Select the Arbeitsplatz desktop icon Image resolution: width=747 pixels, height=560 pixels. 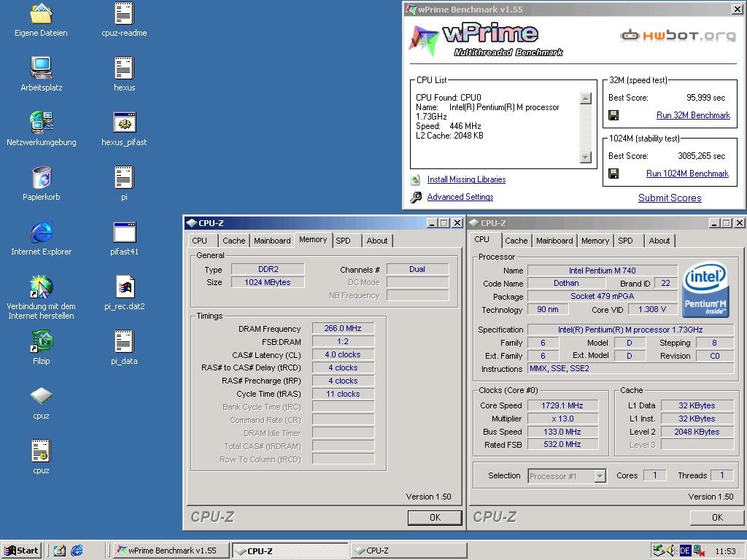(41, 68)
